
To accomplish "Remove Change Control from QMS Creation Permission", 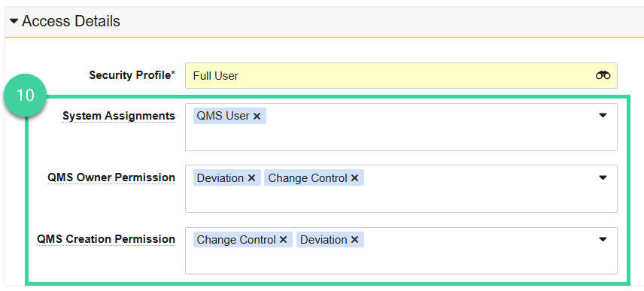I will pos(283,240).
